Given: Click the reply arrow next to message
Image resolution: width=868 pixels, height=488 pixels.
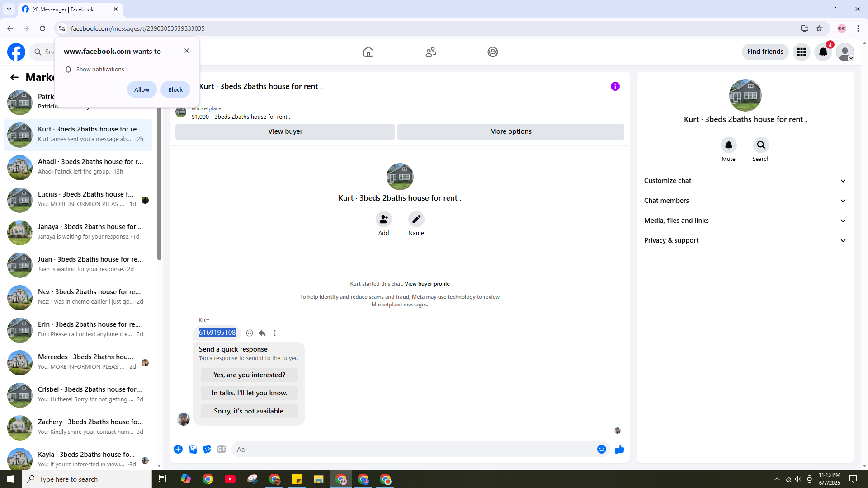Looking at the screenshot, I should click(262, 333).
